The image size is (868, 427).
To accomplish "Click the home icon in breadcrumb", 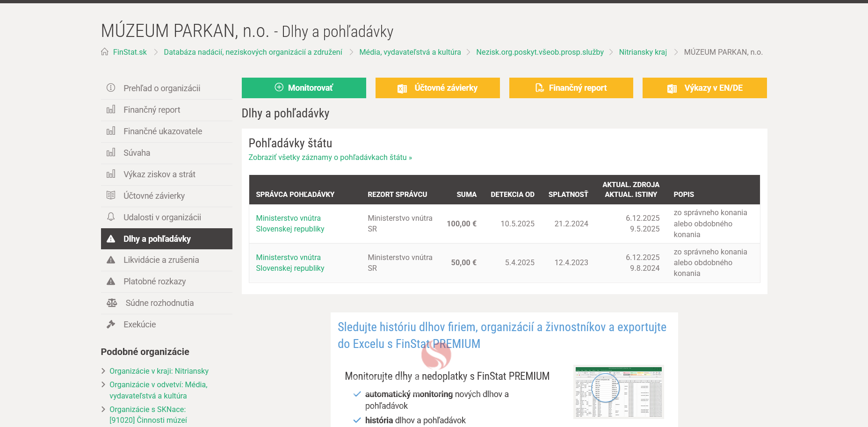I will point(105,52).
